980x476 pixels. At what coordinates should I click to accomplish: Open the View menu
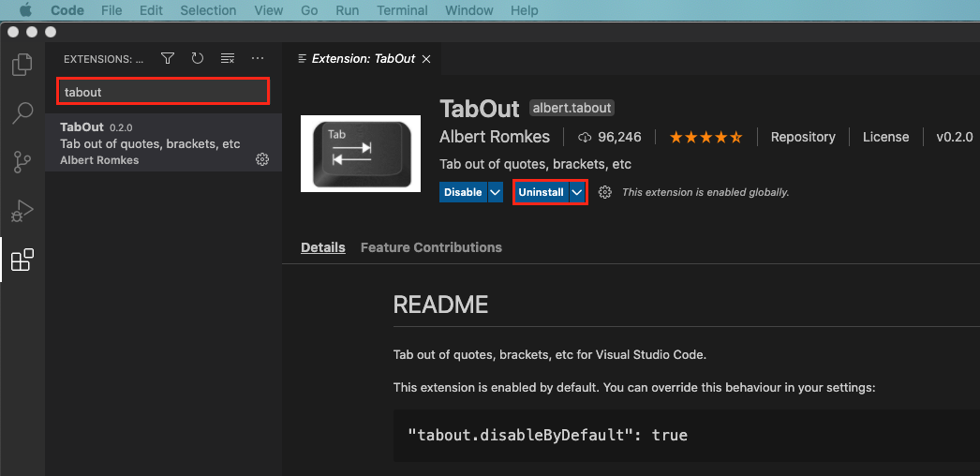(x=269, y=10)
